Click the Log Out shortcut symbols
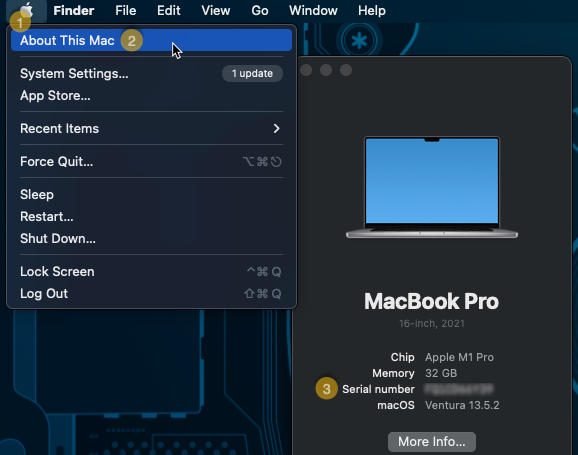578x455 pixels. (263, 294)
